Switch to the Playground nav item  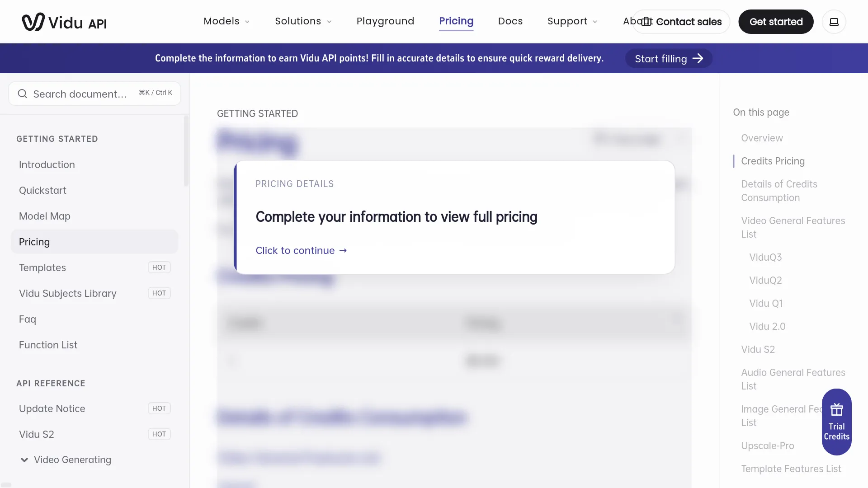[385, 21]
